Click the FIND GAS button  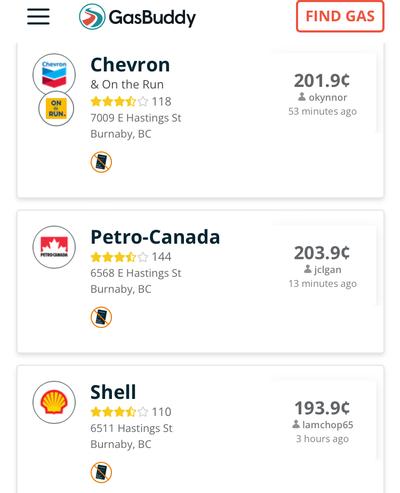[340, 16]
